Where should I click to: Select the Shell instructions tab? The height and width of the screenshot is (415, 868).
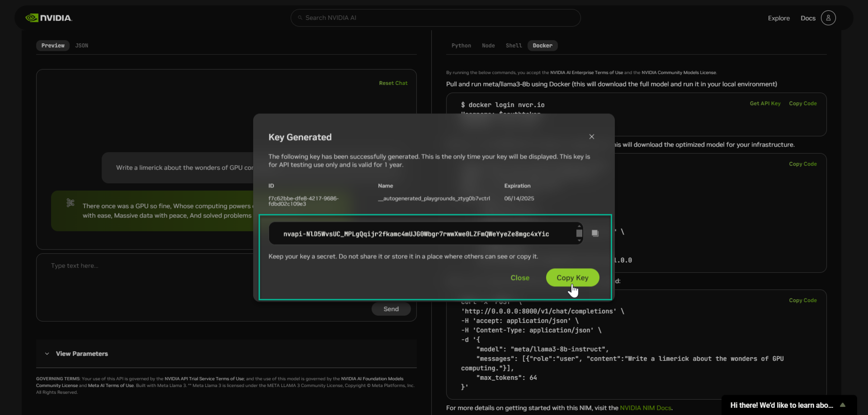513,45
